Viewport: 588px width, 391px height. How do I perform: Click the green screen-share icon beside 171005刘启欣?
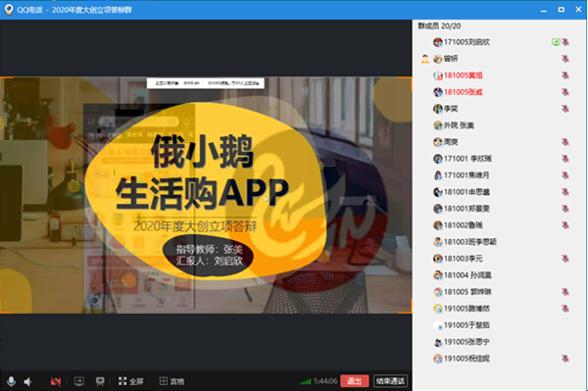556,42
